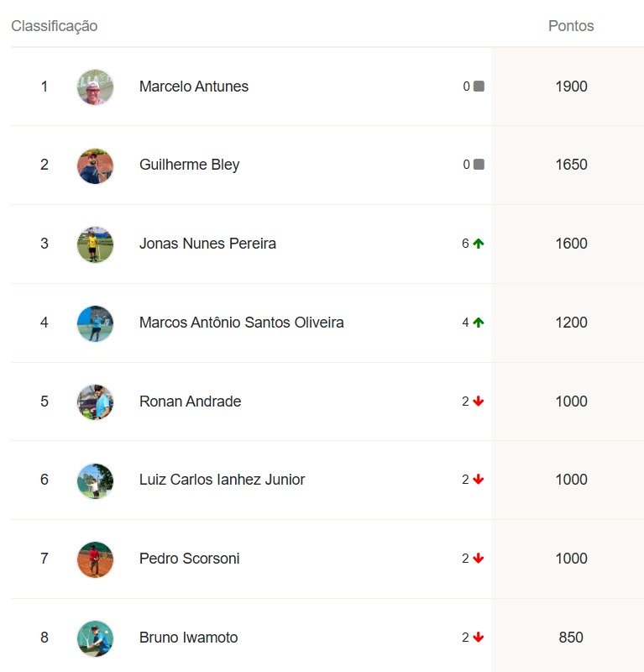Click red down arrow for Luiz Carlos Ianhez Junior
644x672 pixels.
pyautogui.click(x=479, y=480)
